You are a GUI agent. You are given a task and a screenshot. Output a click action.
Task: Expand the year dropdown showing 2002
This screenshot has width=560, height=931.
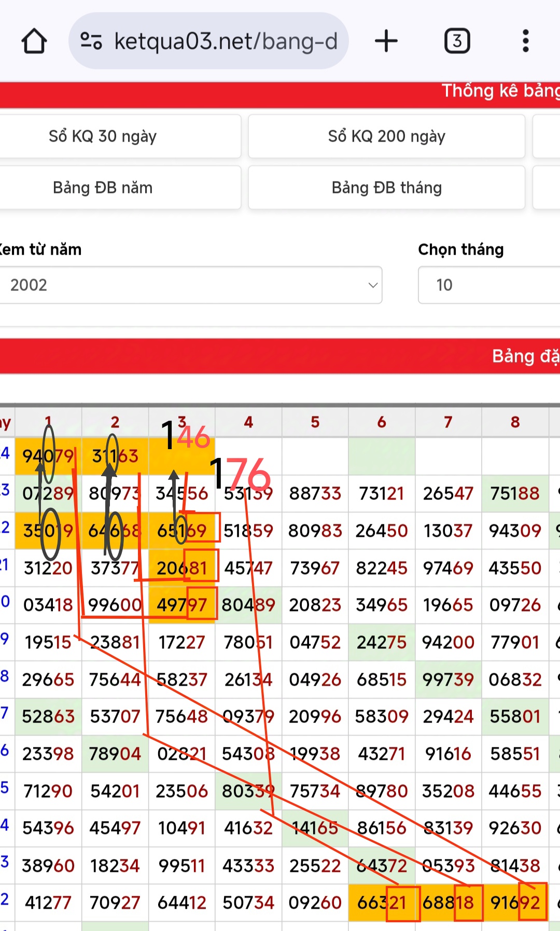(x=191, y=285)
